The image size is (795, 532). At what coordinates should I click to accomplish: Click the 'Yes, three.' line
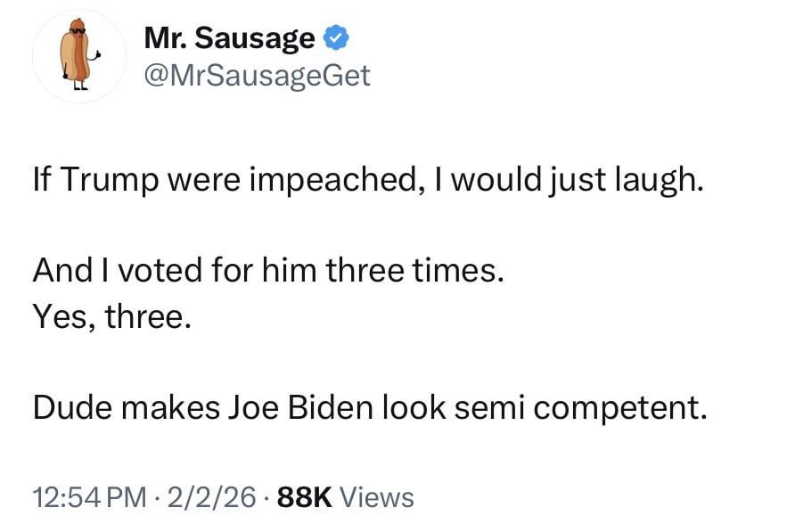[x=111, y=316]
